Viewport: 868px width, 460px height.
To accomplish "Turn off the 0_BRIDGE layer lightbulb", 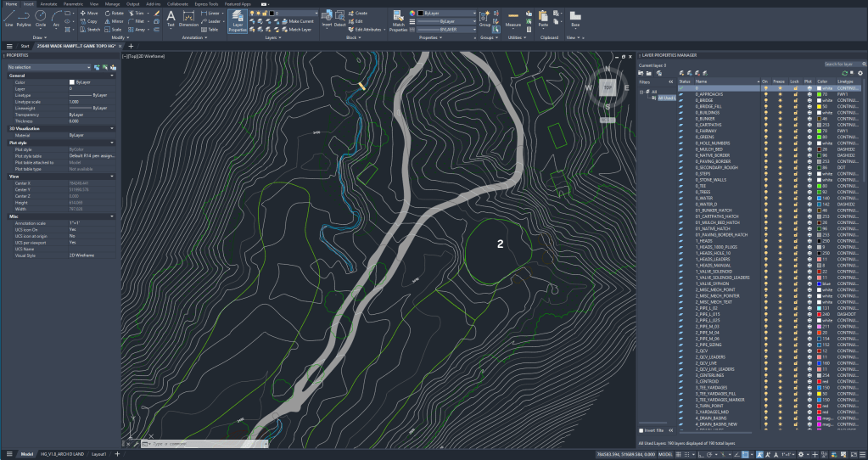I will (766, 99).
